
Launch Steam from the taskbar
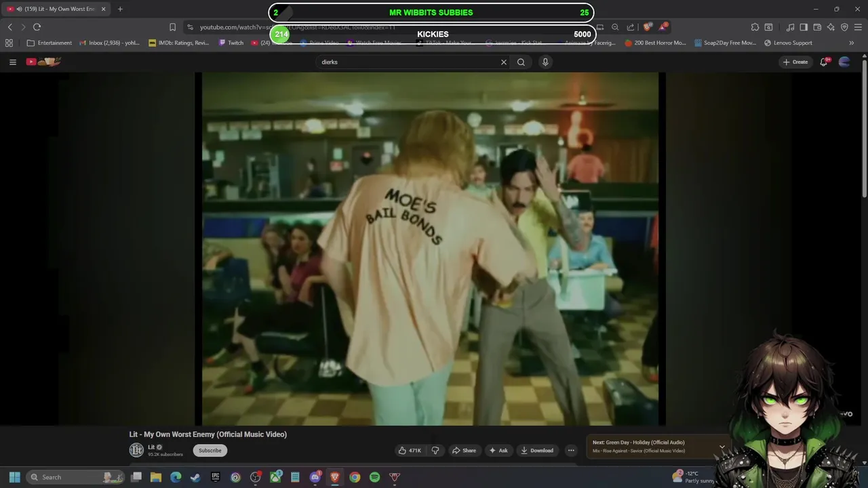point(195,477)
